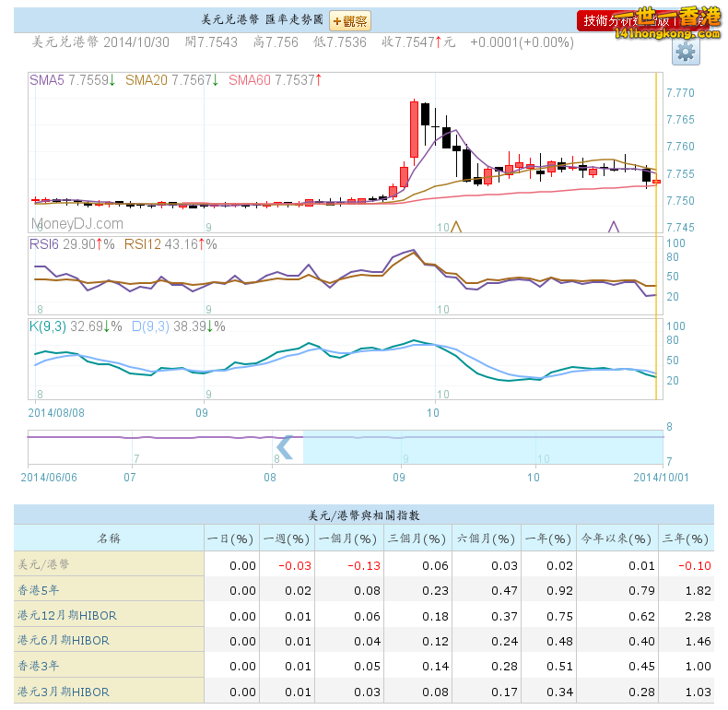The image size is (728, 710).
Task: Open the 美元/港幣 row link
Action: pyautogui.click(x=43, y=564)
